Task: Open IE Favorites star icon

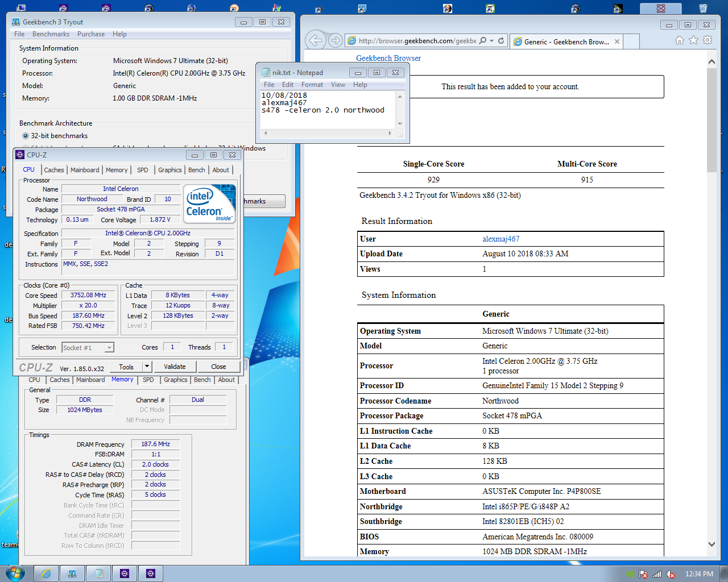Action: click(693, 40)
